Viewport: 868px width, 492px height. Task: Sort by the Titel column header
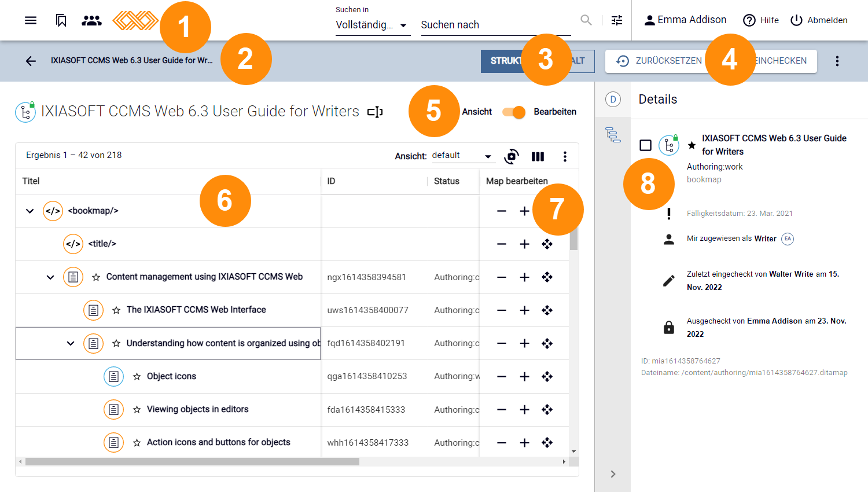point(31,181)
